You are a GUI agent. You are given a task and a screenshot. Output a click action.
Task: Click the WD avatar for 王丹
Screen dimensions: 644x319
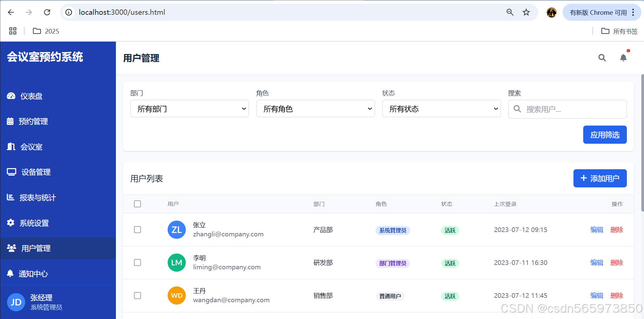click(x=177, y=295)
